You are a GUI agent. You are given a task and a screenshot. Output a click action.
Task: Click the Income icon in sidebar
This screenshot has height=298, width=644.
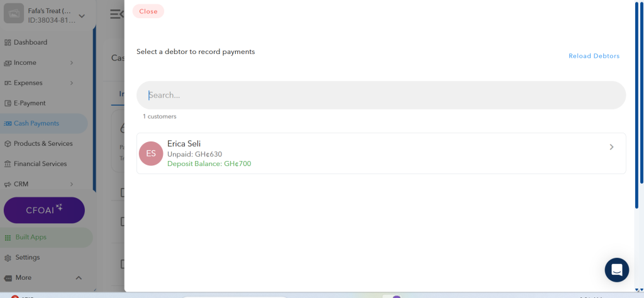tap(8, 63)
